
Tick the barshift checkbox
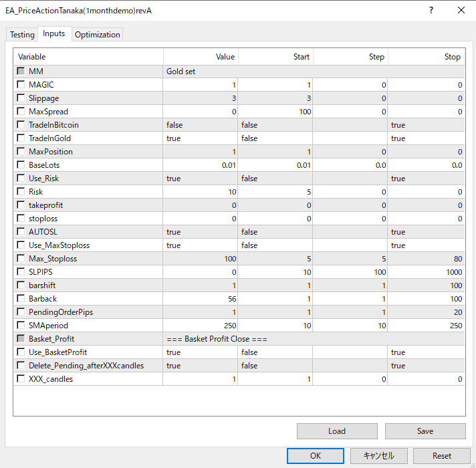click(x=21, y=285)
